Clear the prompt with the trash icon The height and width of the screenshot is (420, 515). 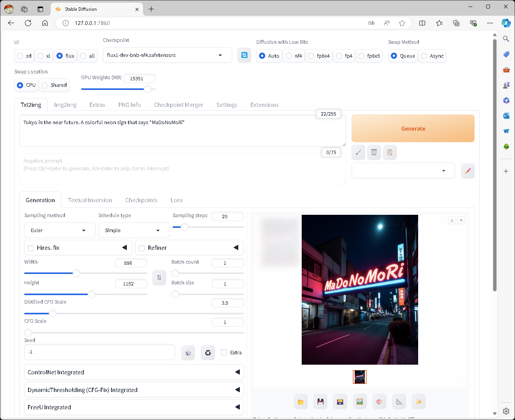click(374, 152)
